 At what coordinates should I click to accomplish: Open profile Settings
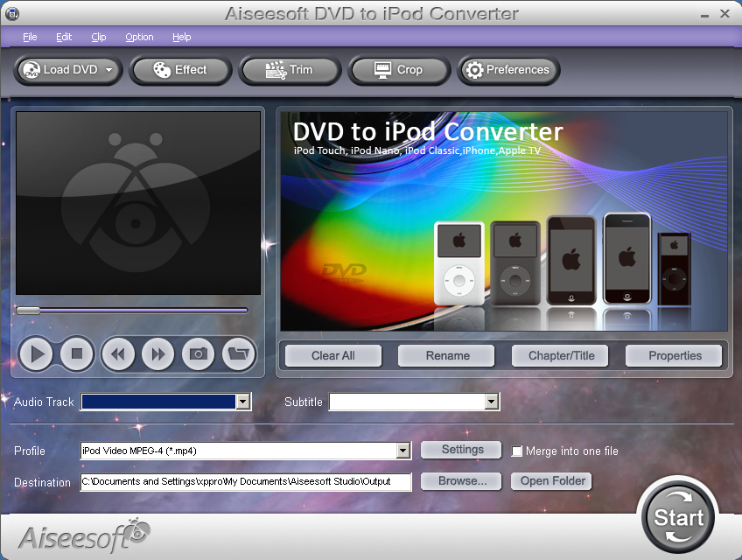[x=461, y=450]
